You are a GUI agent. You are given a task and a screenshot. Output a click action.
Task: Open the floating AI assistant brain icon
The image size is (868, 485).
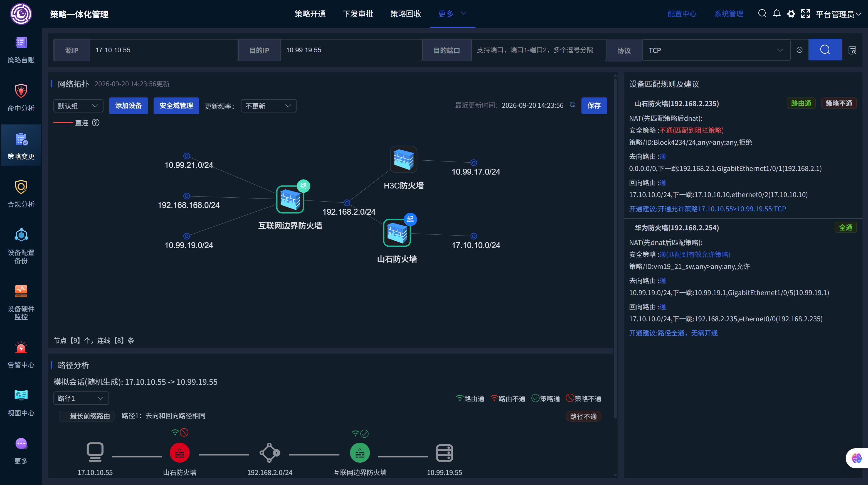[x=857, y=458]
